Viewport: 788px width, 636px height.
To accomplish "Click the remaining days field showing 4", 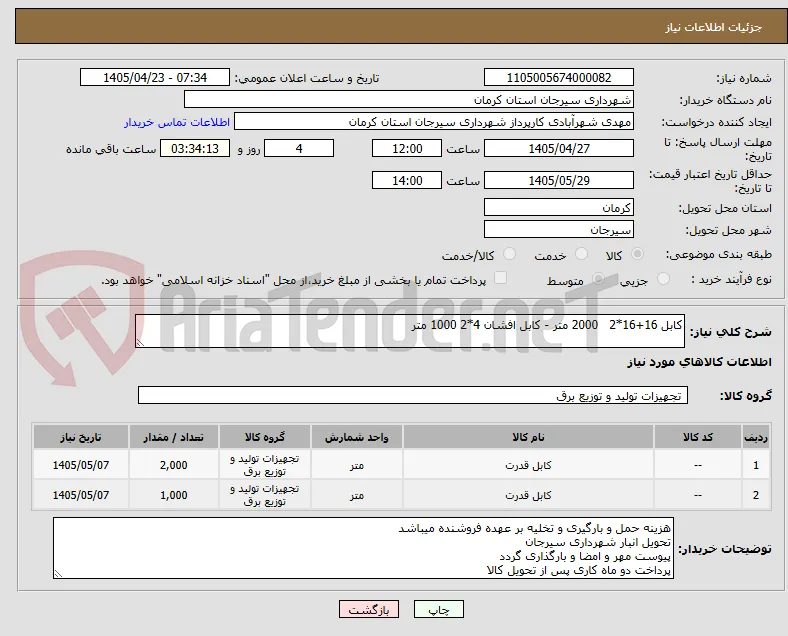I will 299,148.
